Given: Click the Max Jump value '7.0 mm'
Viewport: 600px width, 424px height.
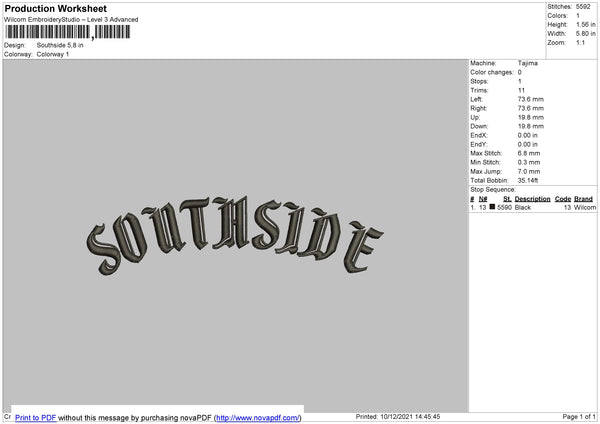Looking at the screenshot, I should (529, 171).
